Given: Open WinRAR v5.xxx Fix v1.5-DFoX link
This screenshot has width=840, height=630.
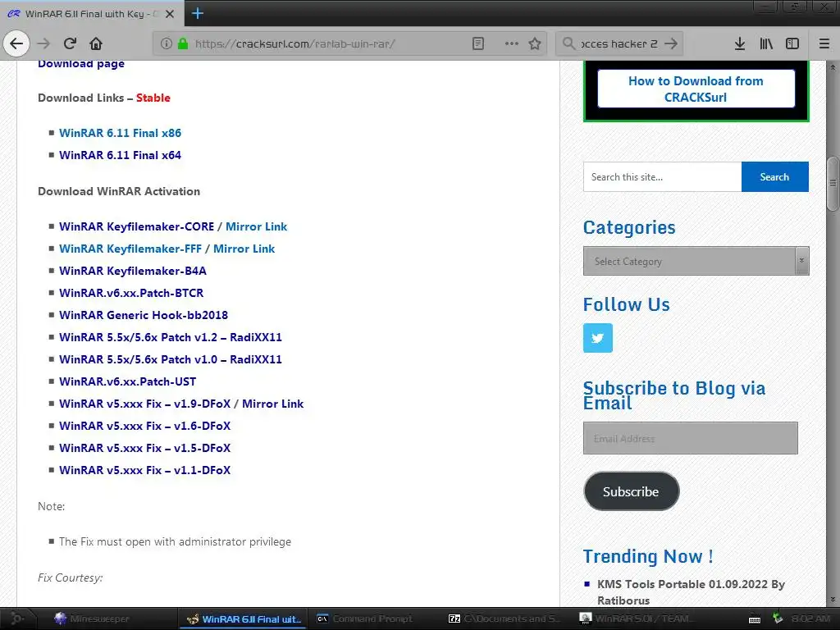Looking at the screenshot, I should click(144, 448).
